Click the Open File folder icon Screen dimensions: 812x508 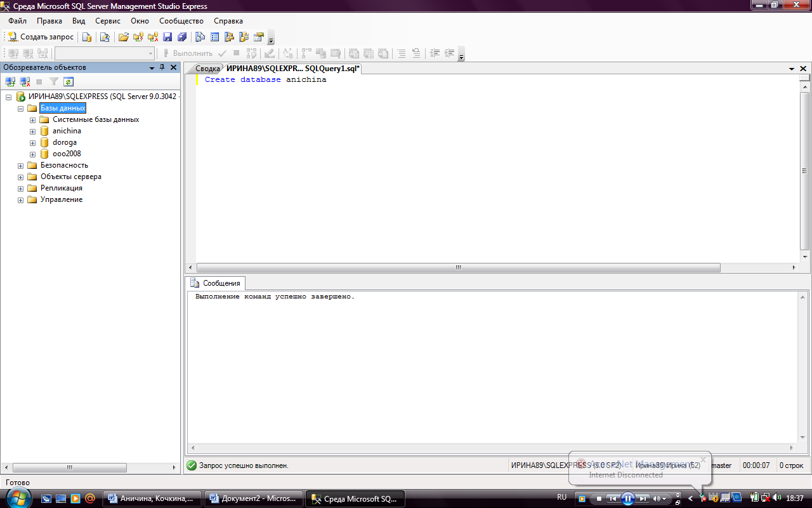(124, 37)
